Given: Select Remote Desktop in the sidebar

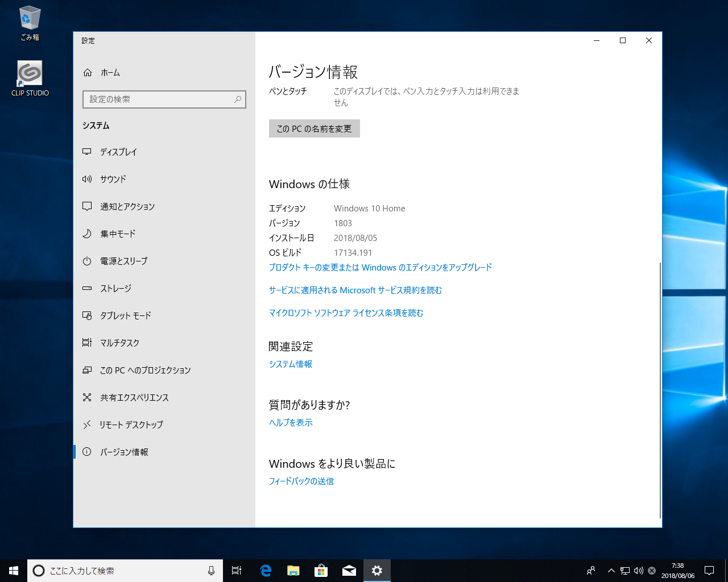Looking at the screenshot, I should [131, 425].
